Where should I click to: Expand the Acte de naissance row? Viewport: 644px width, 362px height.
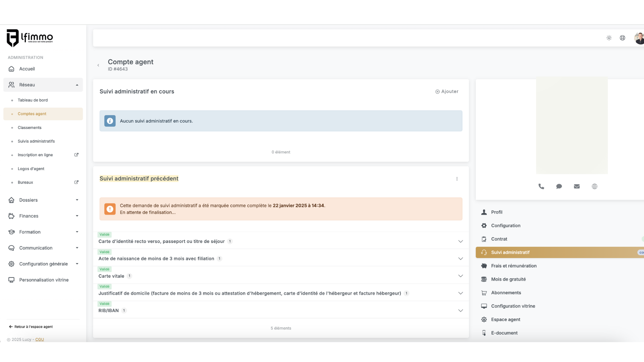pyautogui.click(x=460, y=258)
